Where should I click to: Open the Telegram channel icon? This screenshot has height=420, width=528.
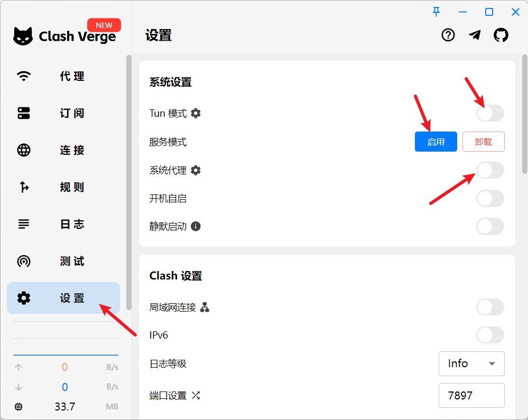(475, 35)
